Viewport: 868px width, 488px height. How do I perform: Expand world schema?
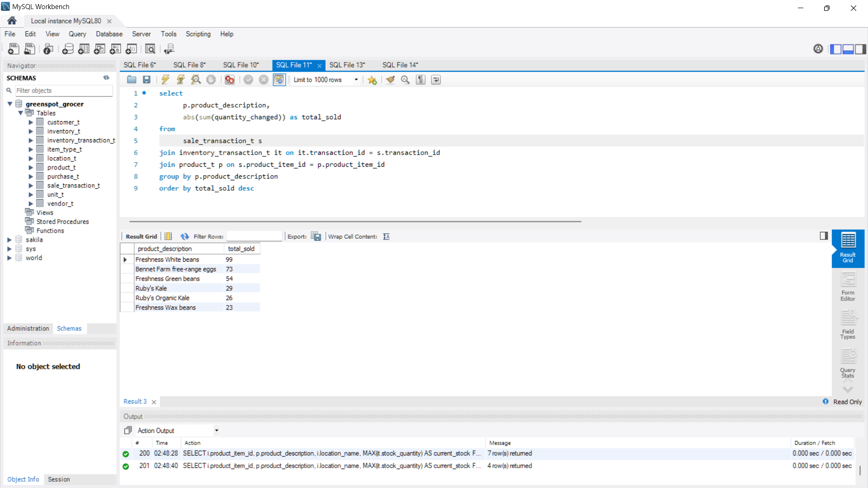coord(9,258)
